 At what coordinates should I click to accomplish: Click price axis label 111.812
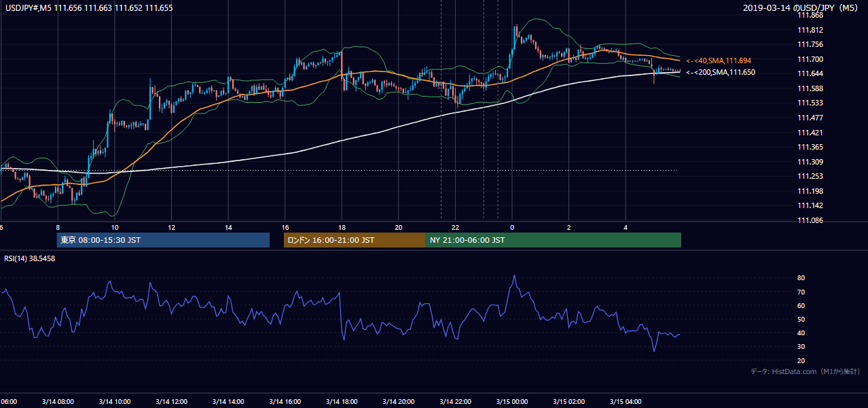click(810, 30)
